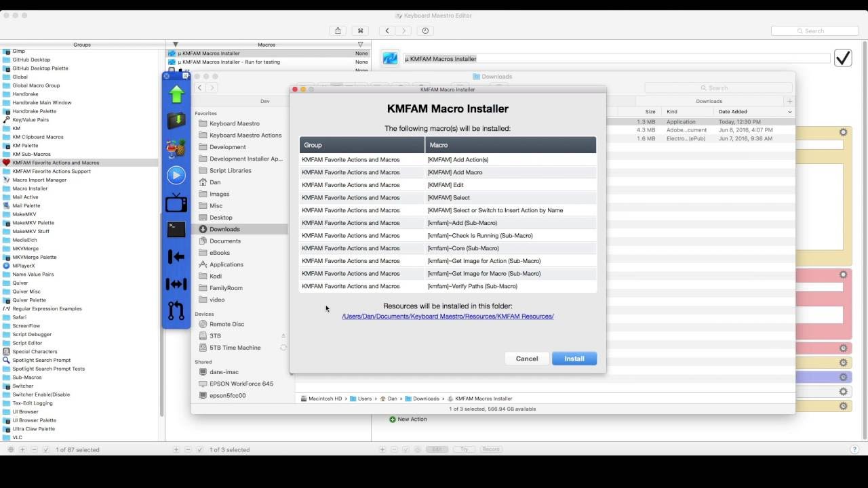Select the KMFAM Favorite Actions and Macros group

tap(80, 163)
